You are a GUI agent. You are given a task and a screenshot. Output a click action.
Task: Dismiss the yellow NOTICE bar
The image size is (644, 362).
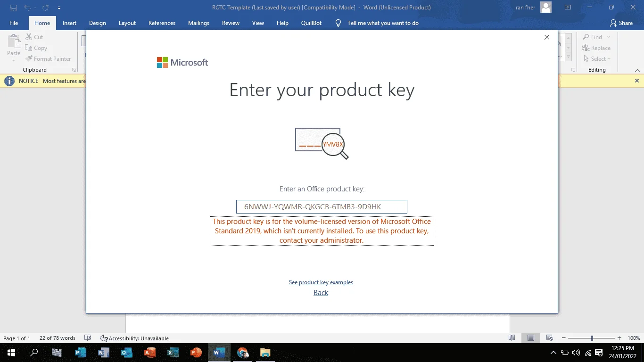pyautogui.click(x=636, y=81)
